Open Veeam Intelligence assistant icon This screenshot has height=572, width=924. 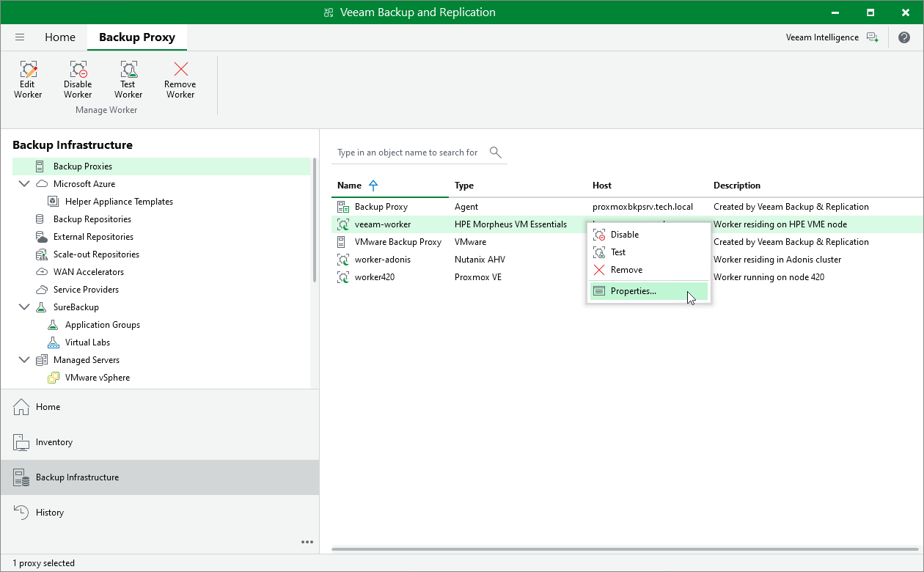pyautogui.click(x=872, y=37)
